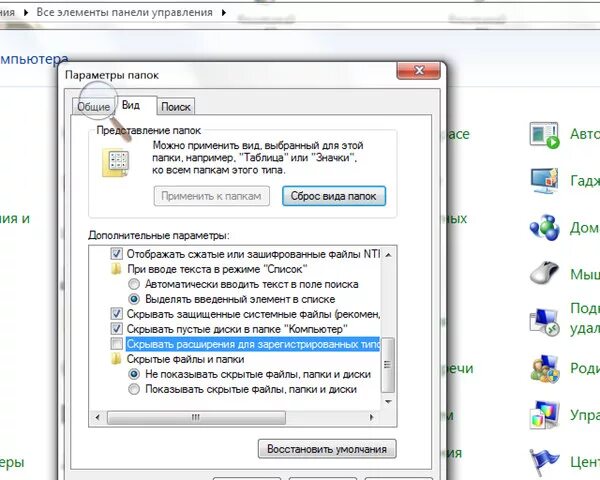
Task: Switch to the Общие tab
Action: (x=94, y=106)
